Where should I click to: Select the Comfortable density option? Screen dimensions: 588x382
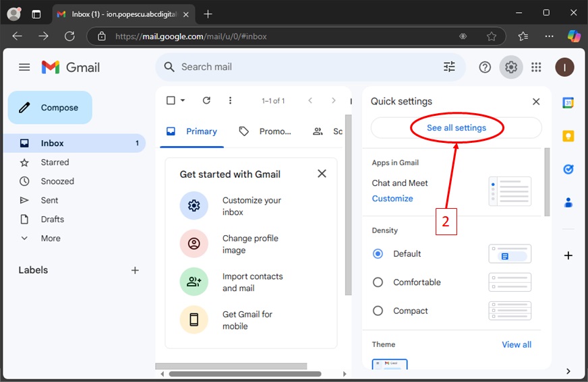378,282
